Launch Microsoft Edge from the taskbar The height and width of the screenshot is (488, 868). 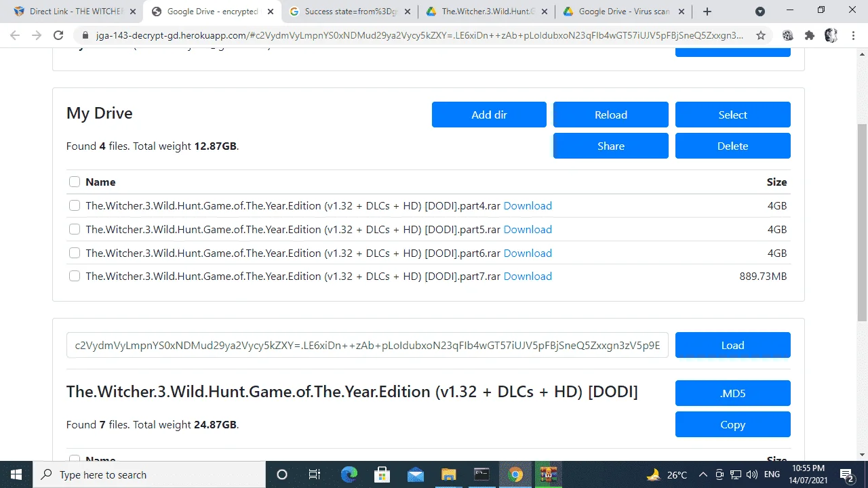coord(349,474)
